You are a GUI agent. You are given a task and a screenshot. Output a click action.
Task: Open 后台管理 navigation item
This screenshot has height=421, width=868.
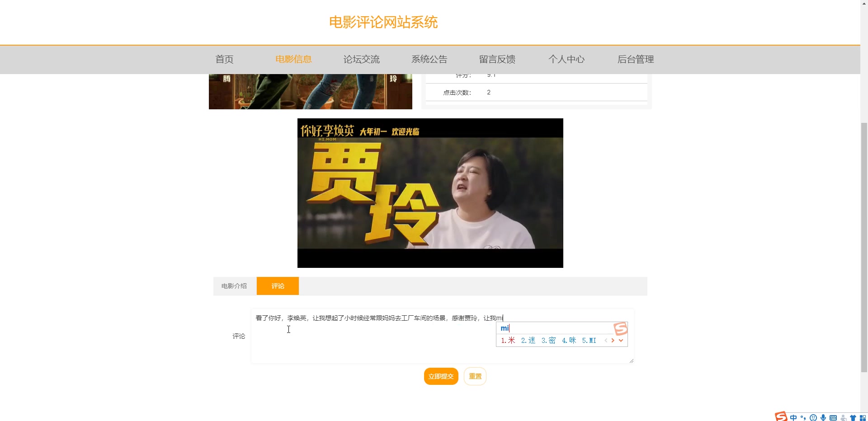pyautogui.click(x=636, y=59)
